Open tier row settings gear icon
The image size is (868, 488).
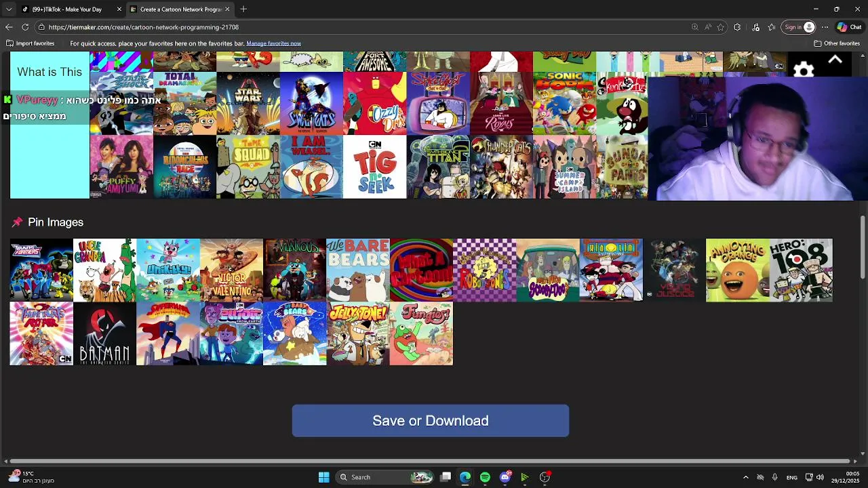(804, 70)
